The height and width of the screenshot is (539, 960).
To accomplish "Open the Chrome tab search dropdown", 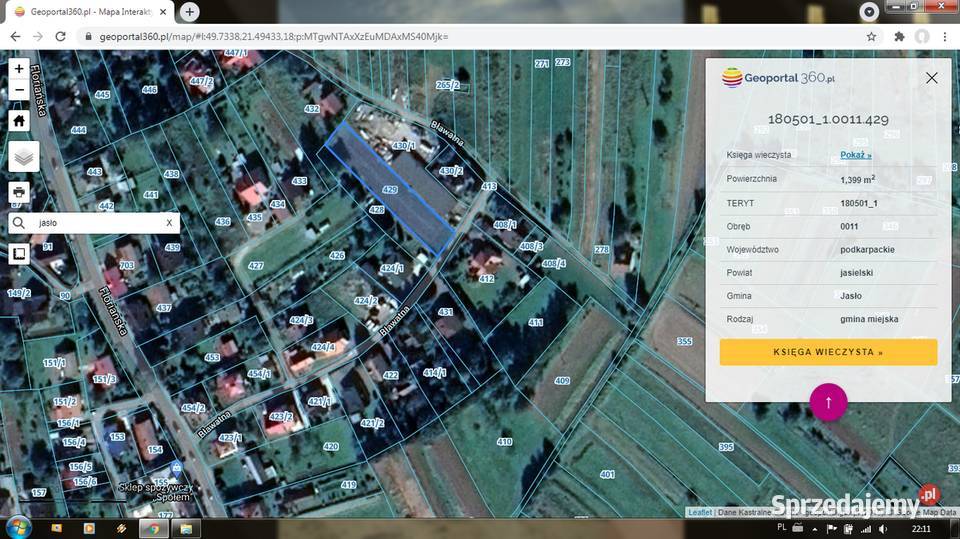I will pyautogui.click(x=869, y=12).
